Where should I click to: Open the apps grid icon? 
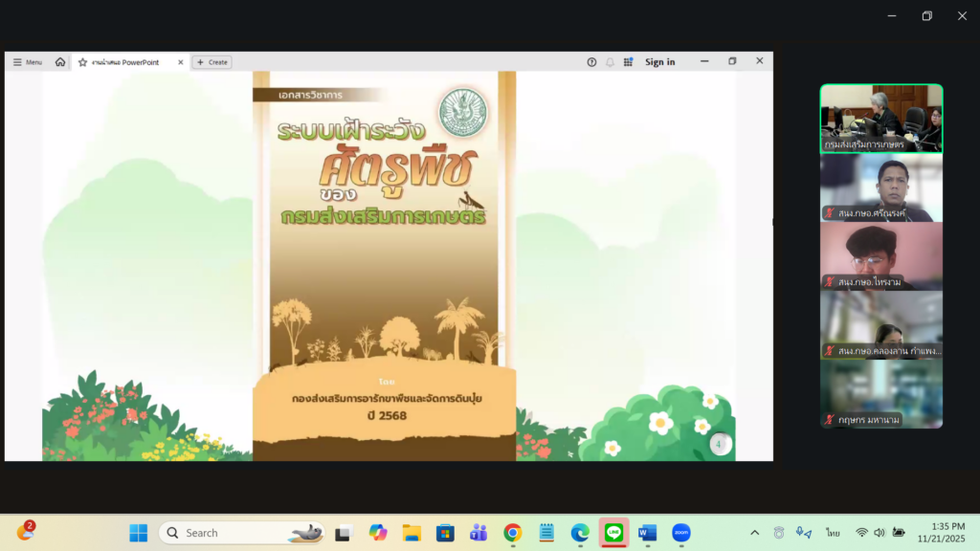[628, 62]
